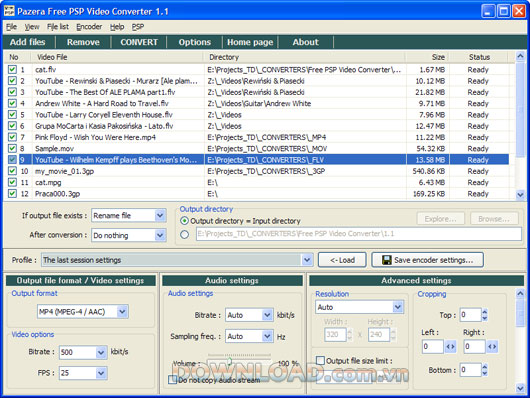
Task: Select YouTube - Larry Coryell Eleventh House.flv
Action: 258,115
